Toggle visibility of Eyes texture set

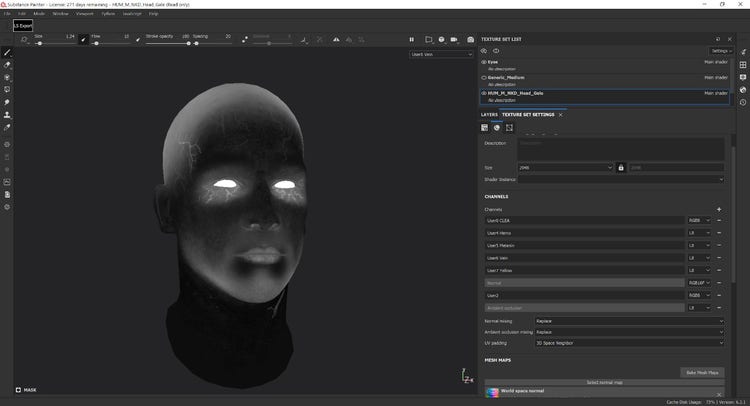pyautogui.click(x=484, y=62)
